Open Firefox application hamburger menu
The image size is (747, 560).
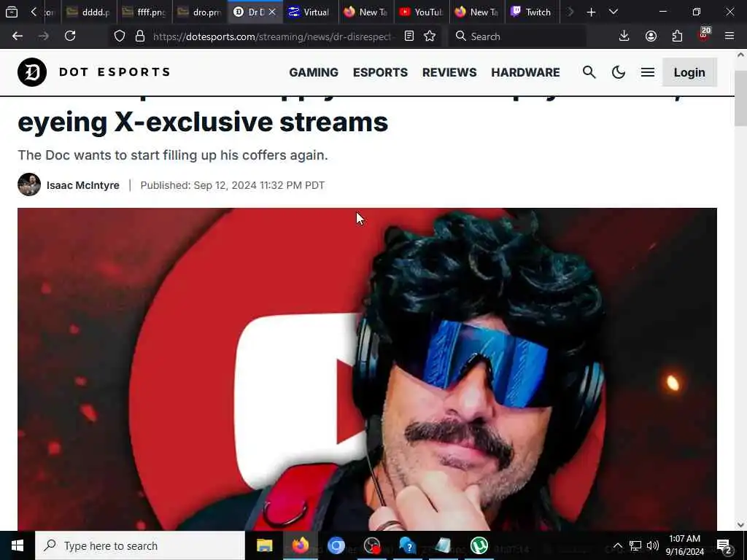point(729,36)
